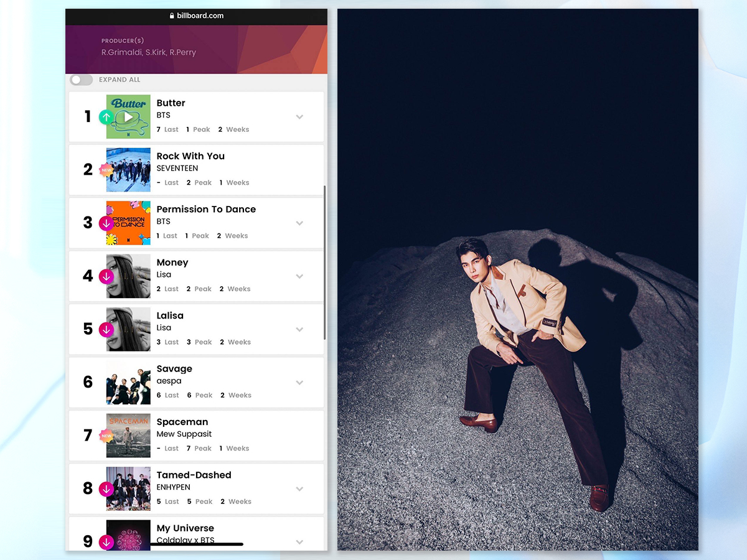Expand the Savage by aespa chevron
Viewport: 747px width, 560px height.
point(299,383)
